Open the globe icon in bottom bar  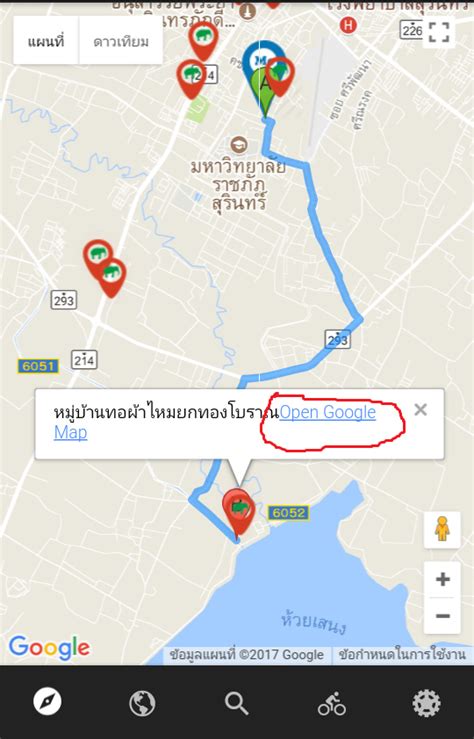(142, 703)
